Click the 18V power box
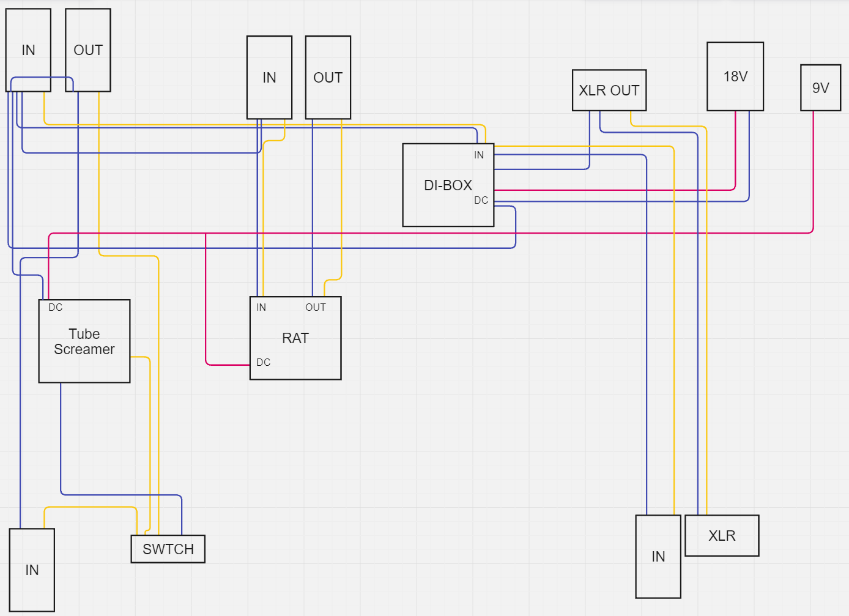Viewport: 849px width, 616px height. [735, 76]
